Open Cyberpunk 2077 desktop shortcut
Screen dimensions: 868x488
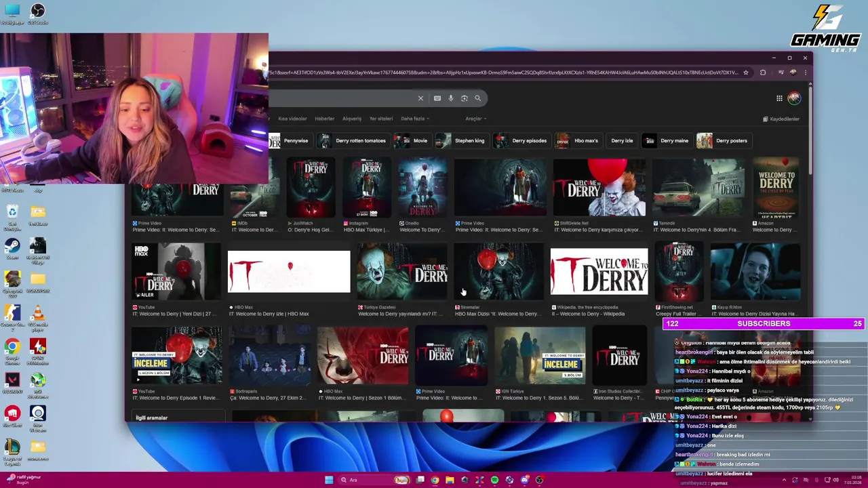[x=12, y=283]
